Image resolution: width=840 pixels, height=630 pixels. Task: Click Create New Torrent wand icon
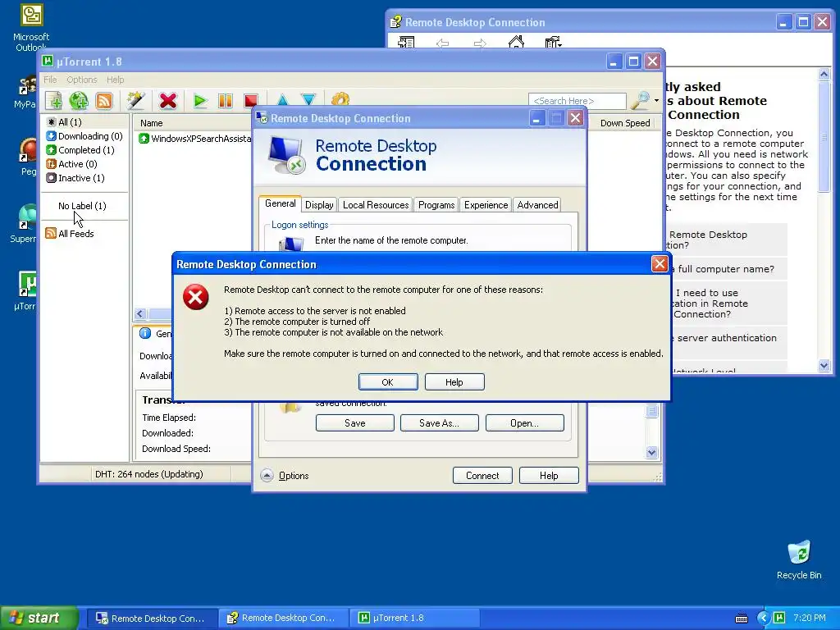point(135,100)
